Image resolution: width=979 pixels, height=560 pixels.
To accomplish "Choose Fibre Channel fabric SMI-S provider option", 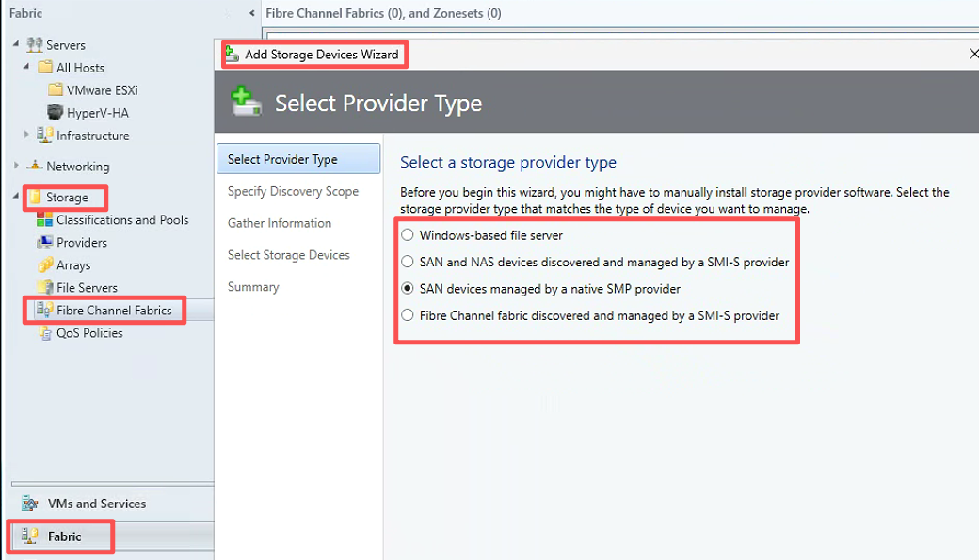I will point(407,316).
